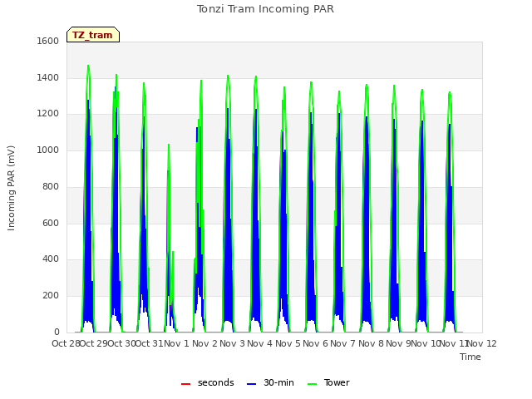The height and width of the screenshot is (399, 532).
Task: Click the Nov 2 x-axis date label
Action: coord(204,343)
